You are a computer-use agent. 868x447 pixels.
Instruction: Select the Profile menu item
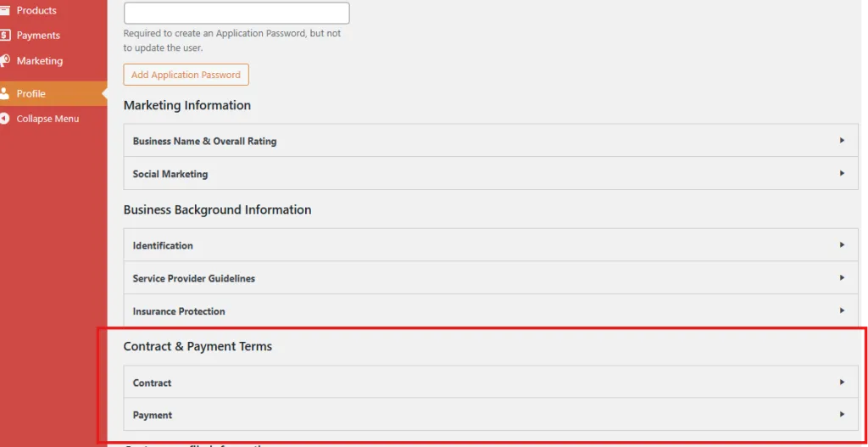coord(31,93)
